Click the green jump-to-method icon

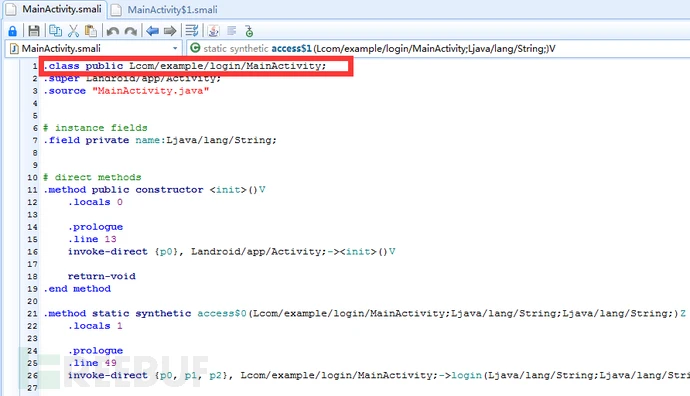pyautogui.click(x=249, y=31)
